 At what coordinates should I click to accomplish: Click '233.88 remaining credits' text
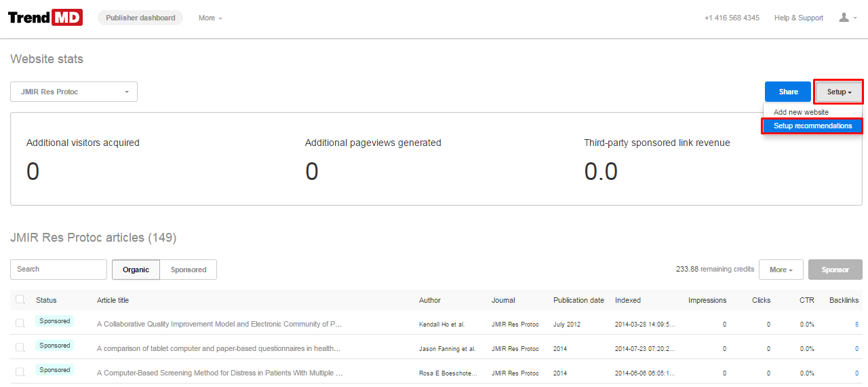[715, 270]
